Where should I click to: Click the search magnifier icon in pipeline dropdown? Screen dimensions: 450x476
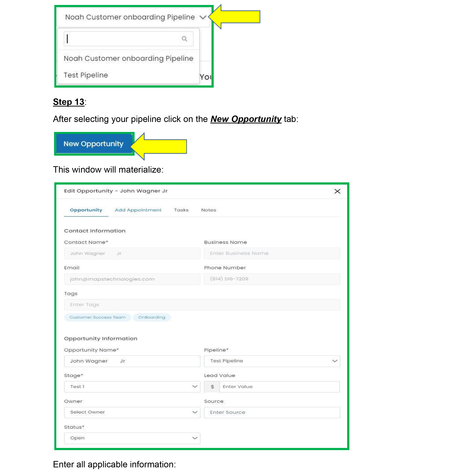(184, 39)
